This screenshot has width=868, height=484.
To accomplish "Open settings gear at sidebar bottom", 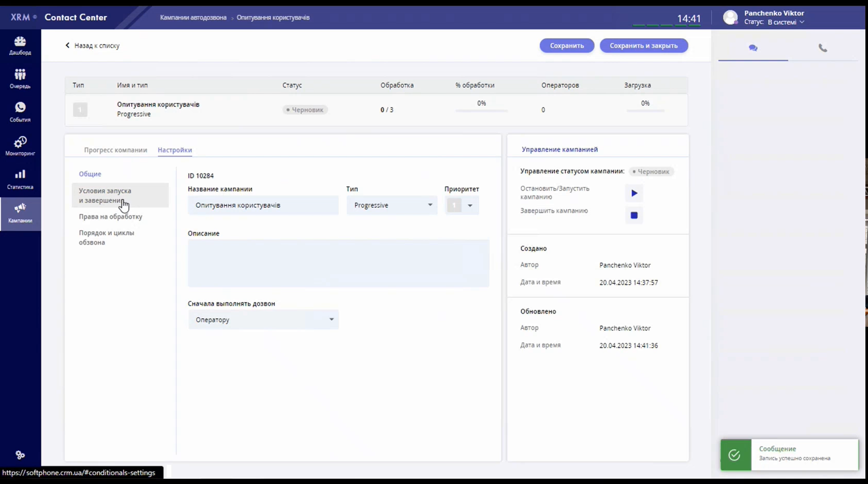I will pos(20,455).
